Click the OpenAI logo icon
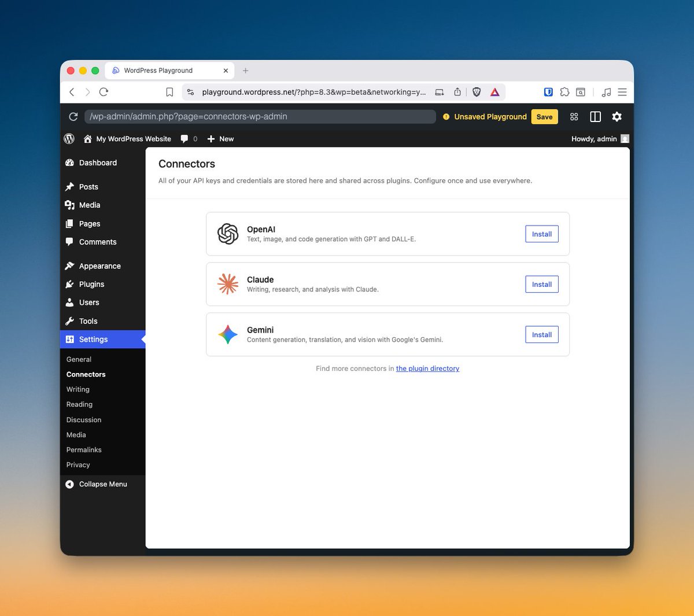The image size is (694, 616). point(228,234)
